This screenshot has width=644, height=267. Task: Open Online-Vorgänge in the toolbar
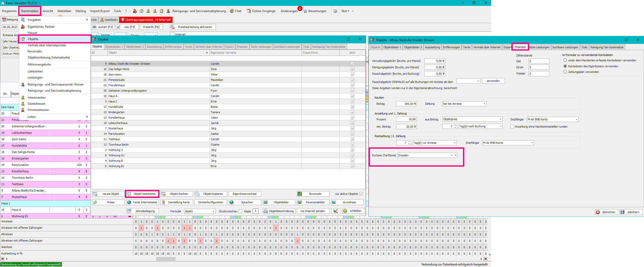pos(261,11)
